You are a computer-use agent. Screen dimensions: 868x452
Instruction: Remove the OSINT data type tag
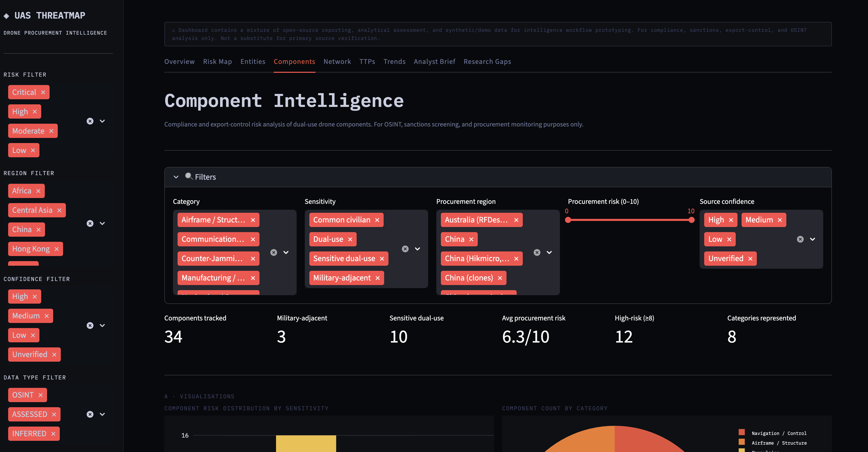pyautogui.click(x=40, y=395)
